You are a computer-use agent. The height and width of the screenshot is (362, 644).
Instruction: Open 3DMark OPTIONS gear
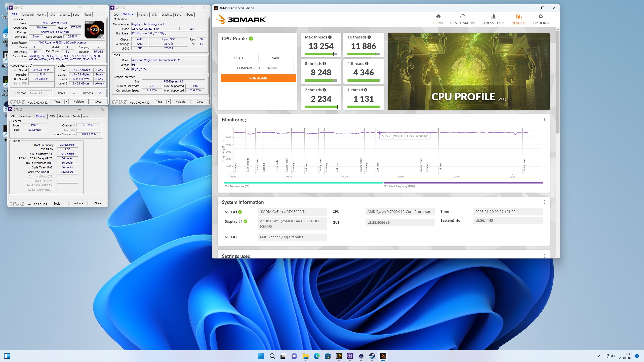[x=540, y=19]
